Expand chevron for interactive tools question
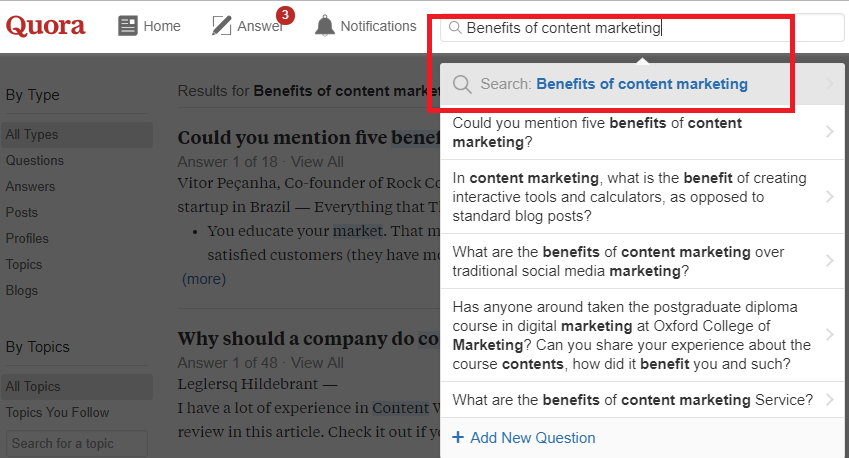The width and height of the screenshot is (849, 458). [x=830, y=197]
